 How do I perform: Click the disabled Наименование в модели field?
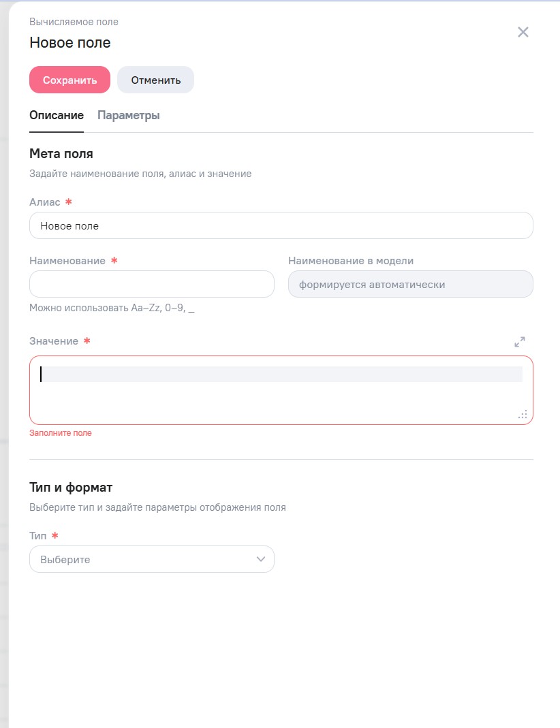(410, 284)
